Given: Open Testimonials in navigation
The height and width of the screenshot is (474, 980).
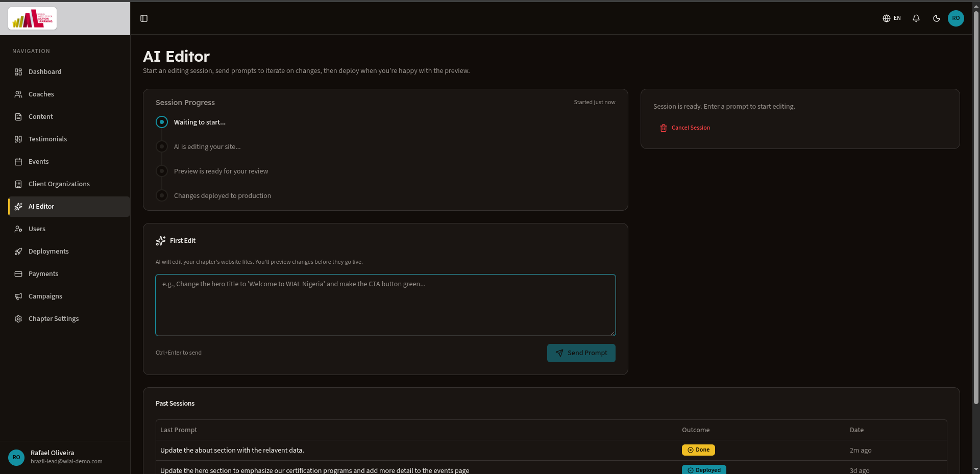Looking at the screenshot, I should click(x=69, y=139).
